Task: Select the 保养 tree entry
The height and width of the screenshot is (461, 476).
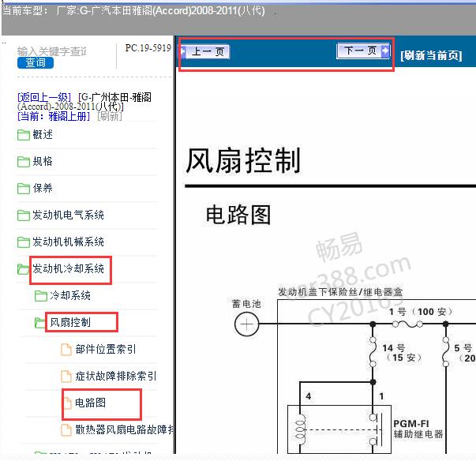Action: 43,188
